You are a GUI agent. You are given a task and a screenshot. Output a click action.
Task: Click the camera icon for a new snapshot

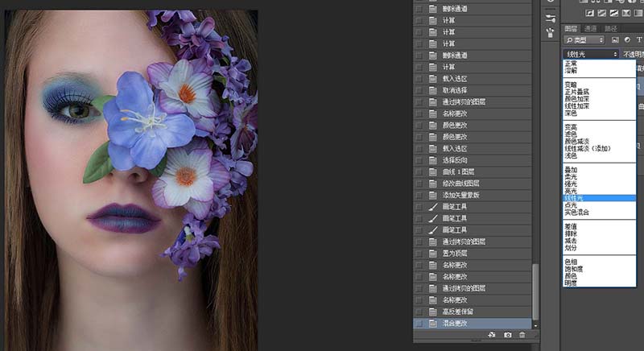click(507, 335)
